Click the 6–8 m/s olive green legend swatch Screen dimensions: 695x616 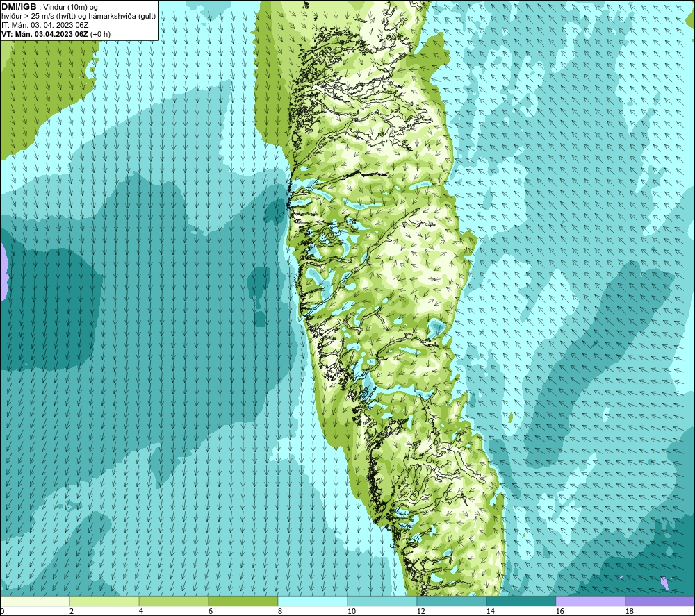click(243, 601)
